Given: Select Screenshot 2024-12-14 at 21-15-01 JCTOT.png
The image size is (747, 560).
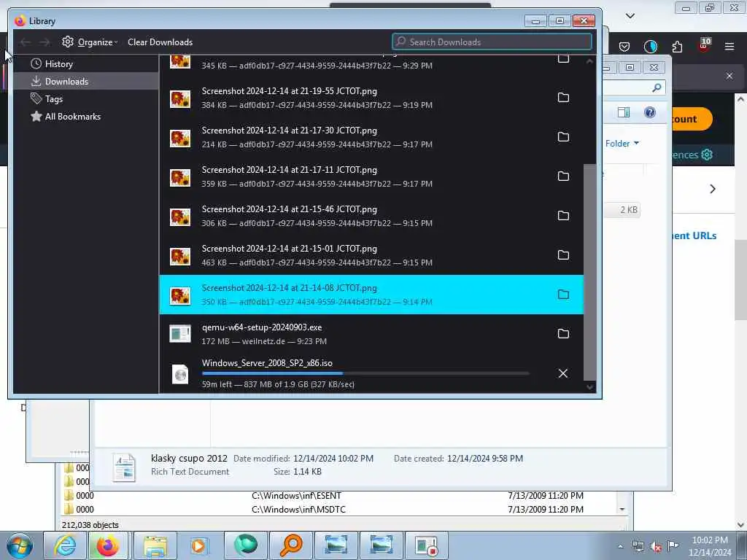Looking at the screenshot, I should (371, 255).
